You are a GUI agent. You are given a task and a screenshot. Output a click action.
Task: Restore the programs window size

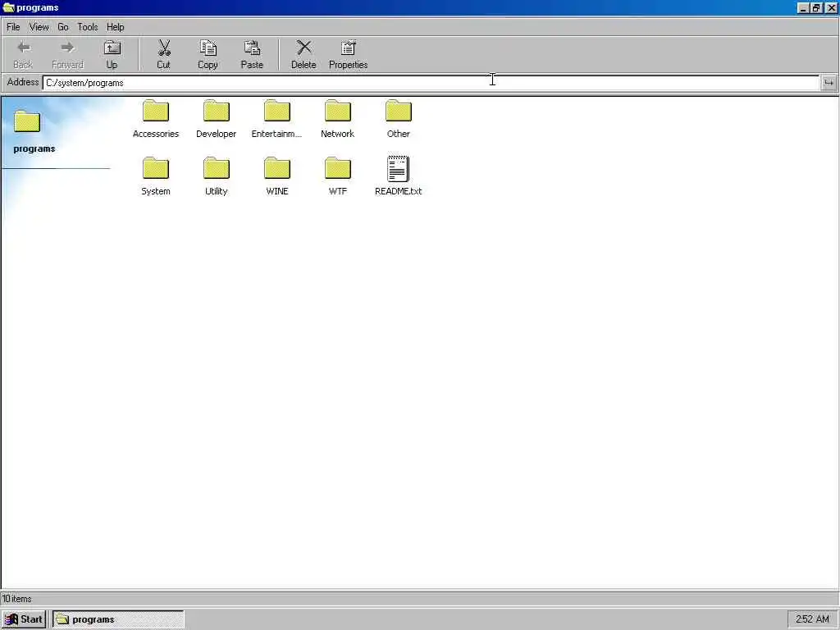[x=816, y=7]
